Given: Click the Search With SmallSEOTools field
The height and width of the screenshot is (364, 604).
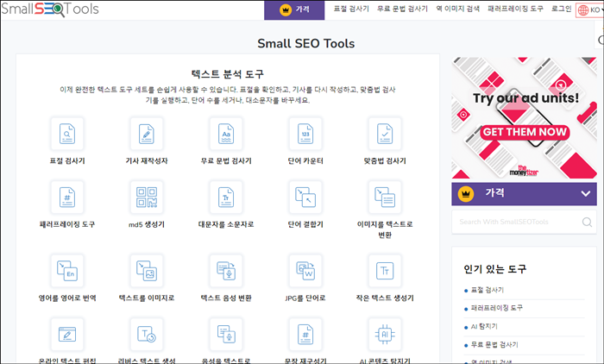Looking at the screenshot, I should [x=524, y=222].
